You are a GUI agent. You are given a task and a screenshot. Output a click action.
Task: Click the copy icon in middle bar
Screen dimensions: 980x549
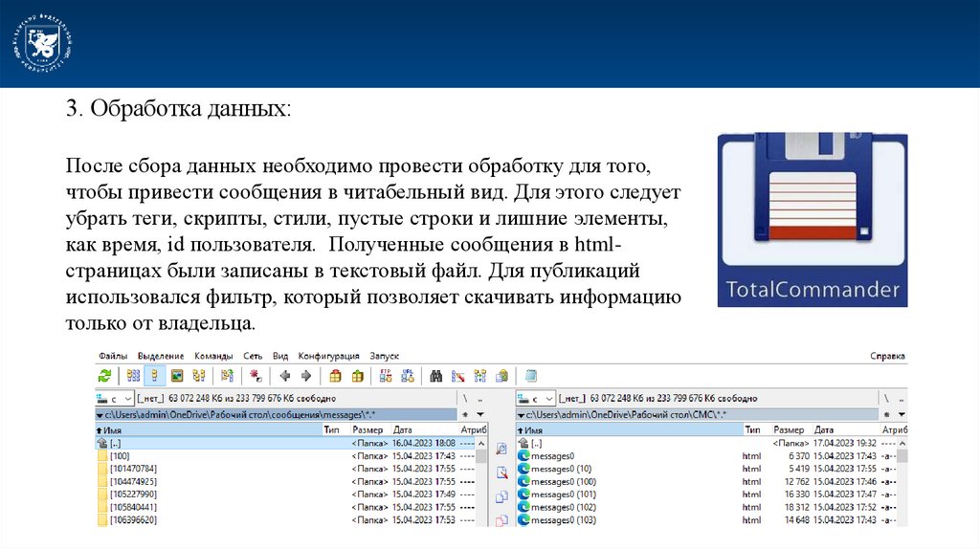click(x=501, y=497)
